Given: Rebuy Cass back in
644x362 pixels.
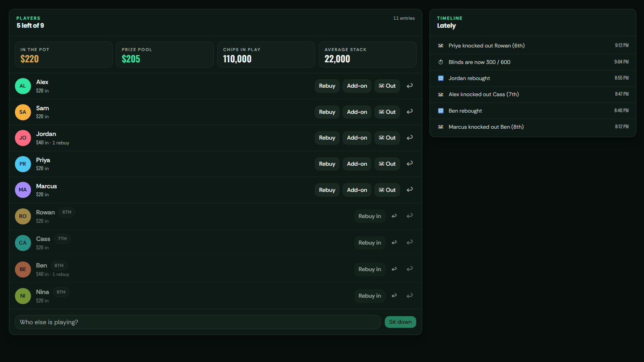Looking at the screenshot, I should [x=370, y=243].
